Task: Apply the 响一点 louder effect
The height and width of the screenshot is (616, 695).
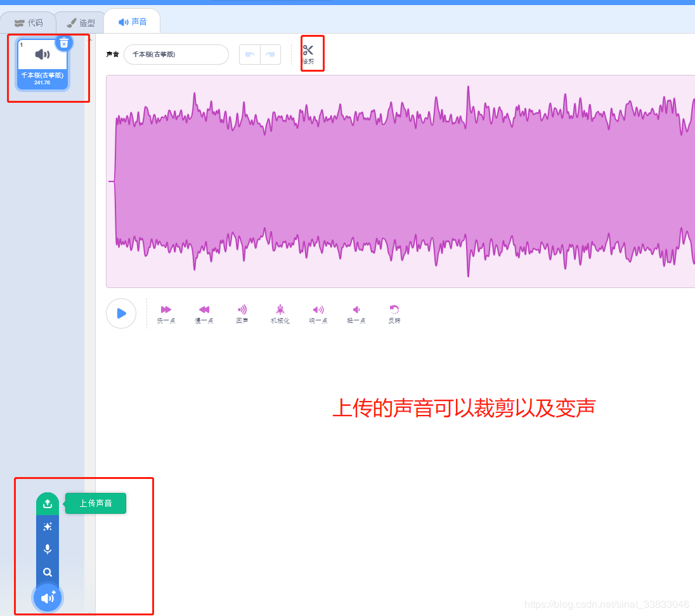Action: tap(318, 311)
